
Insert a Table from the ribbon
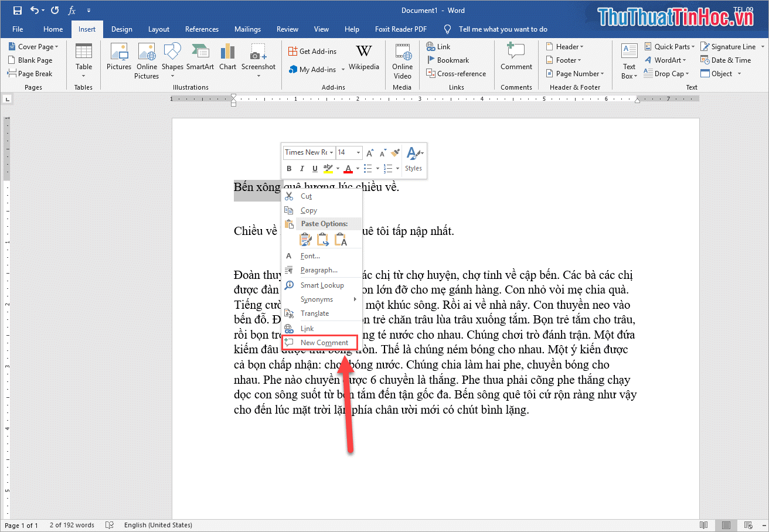tap(84, 60)
